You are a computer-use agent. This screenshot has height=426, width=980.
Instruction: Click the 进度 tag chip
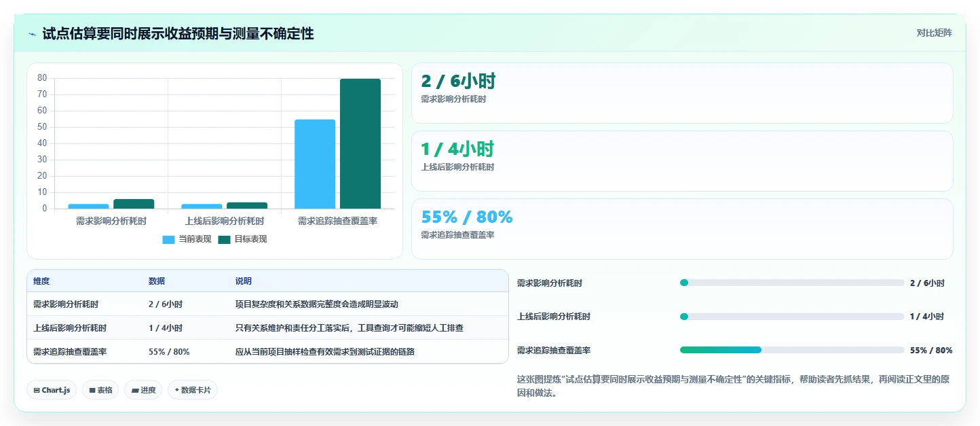(143, 390)
